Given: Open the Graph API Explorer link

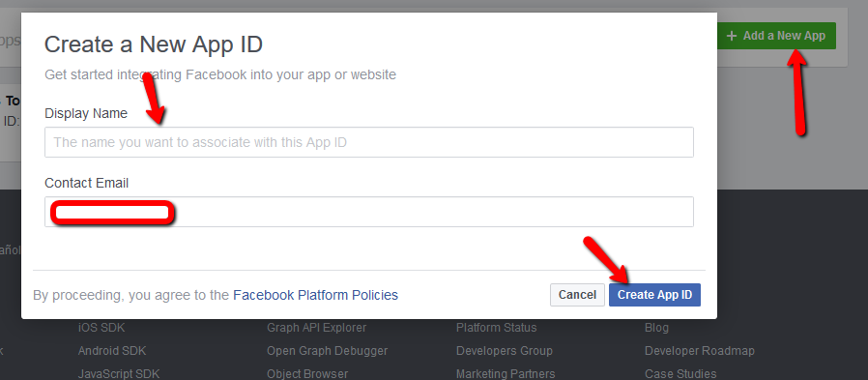Looking at the screenshot, I should click(317, 328).
